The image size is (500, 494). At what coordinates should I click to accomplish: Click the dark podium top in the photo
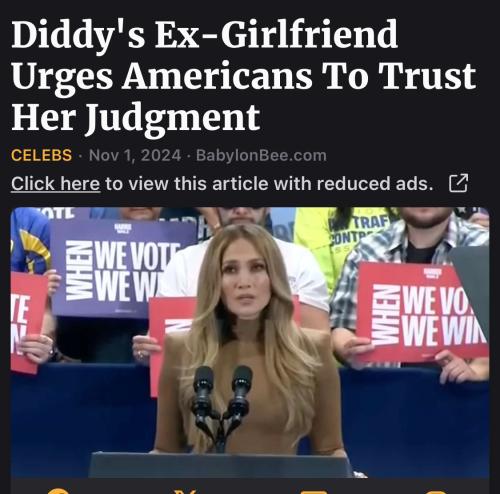tap(220, 465)
